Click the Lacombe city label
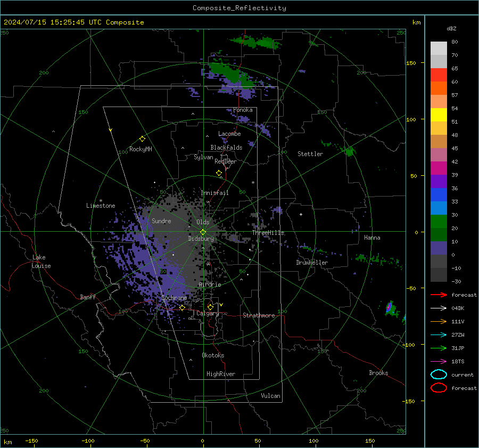This screenshot has height=448, width=479. 229,134
